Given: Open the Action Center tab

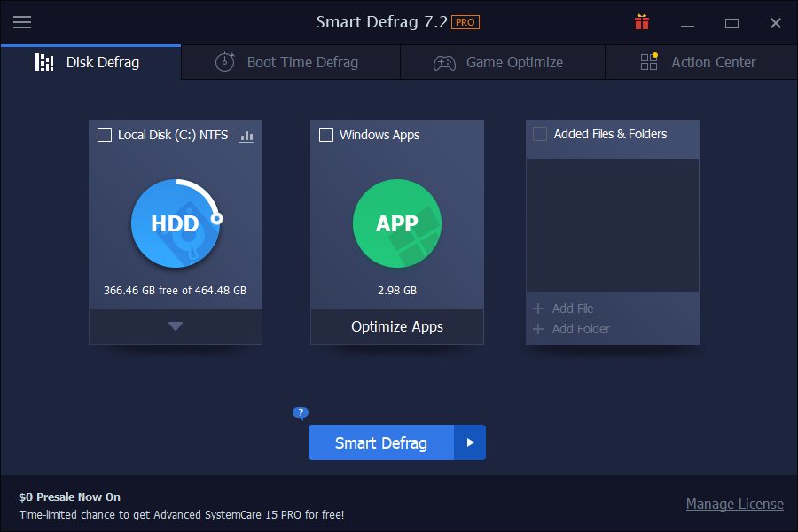Looking at the screenshot, I should point(701,63).
